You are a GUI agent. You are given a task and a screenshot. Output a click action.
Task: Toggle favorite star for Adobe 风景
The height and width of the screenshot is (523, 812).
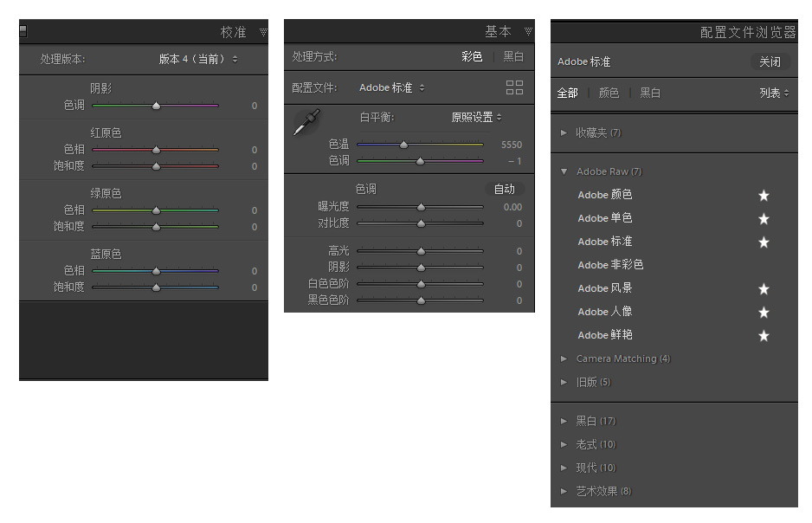click(764, 289)
